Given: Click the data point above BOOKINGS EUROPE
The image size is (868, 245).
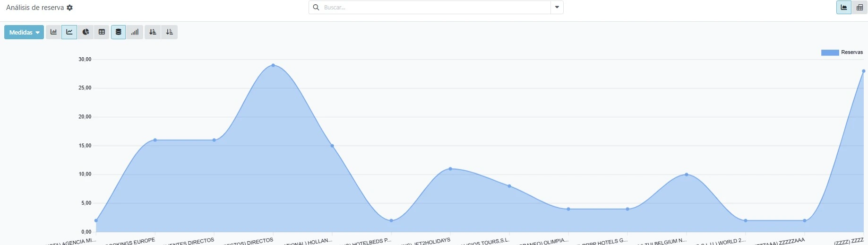Looking at the screenshot, I should point(155,140).
